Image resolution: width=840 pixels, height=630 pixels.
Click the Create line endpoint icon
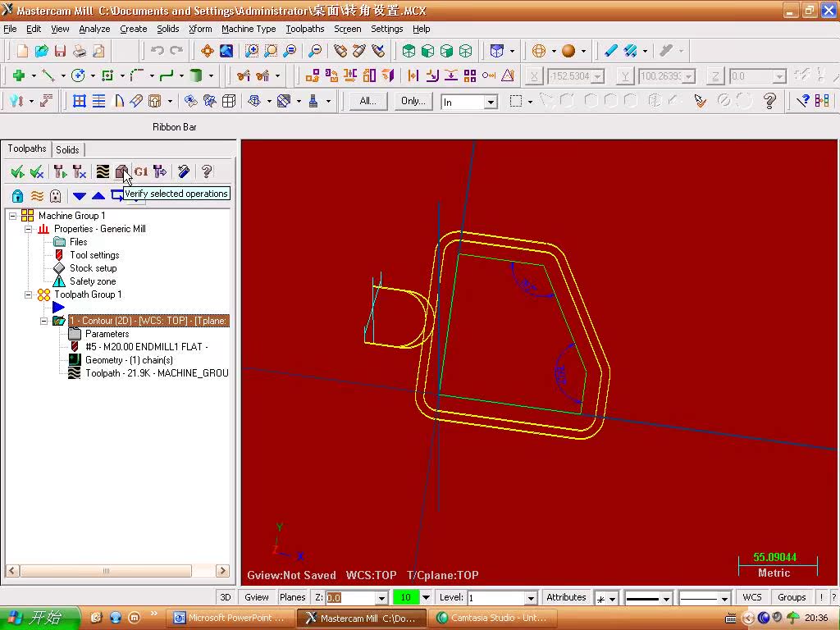tap(48, 75)
